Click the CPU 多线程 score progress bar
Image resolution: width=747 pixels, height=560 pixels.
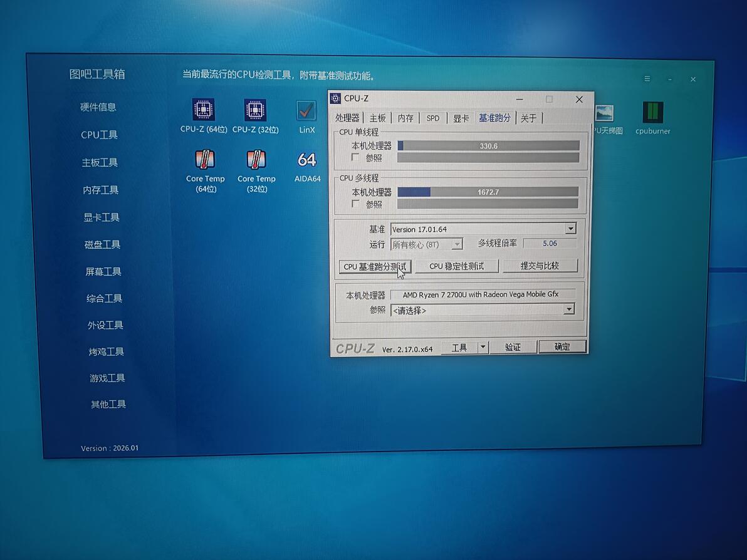point(488,192)
